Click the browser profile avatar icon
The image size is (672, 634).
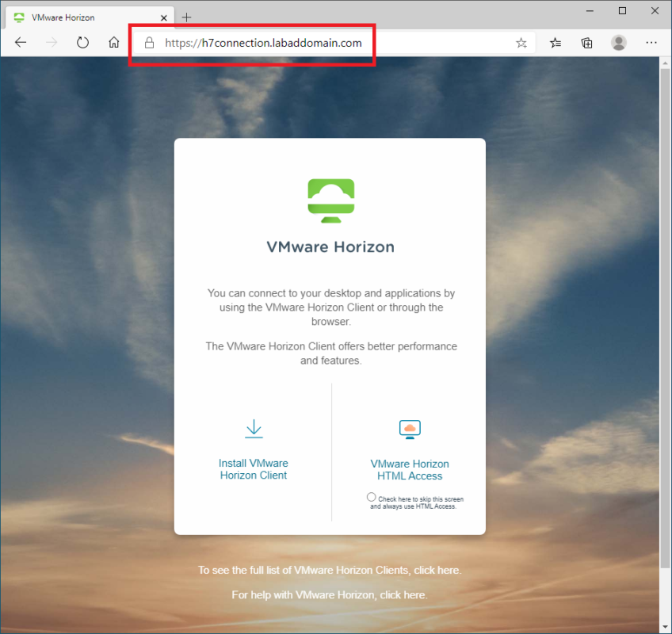pos(619,43)
